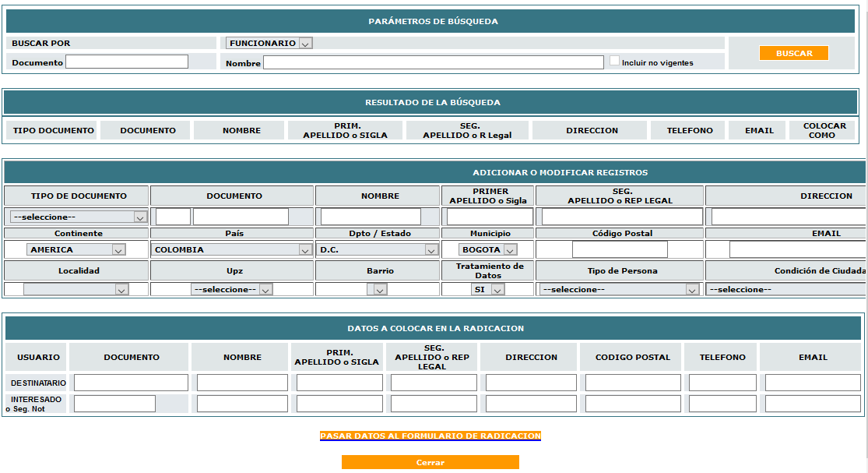
Task: Click the Interesado row Prim. Apellido o Sigla field
Action: click(x=339, y=404)
